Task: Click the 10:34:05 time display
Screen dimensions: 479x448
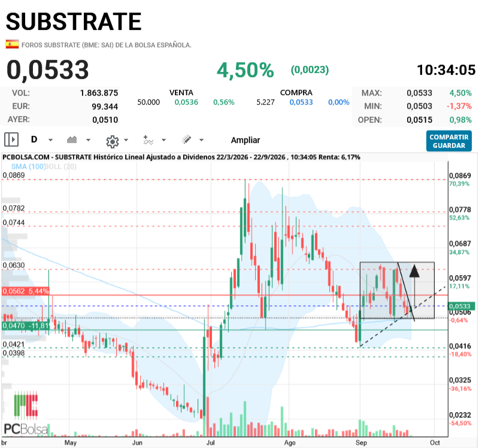Action: (446, 70)
